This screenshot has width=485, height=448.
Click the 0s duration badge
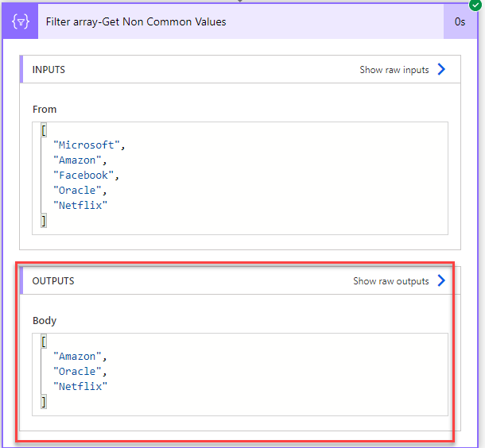(460, 21)
